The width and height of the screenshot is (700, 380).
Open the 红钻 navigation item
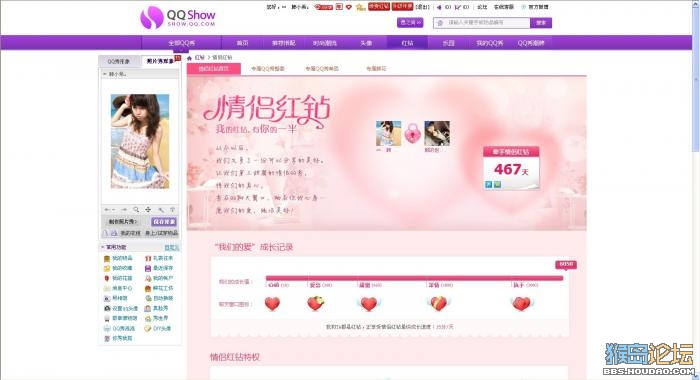[x=408, y=43]
